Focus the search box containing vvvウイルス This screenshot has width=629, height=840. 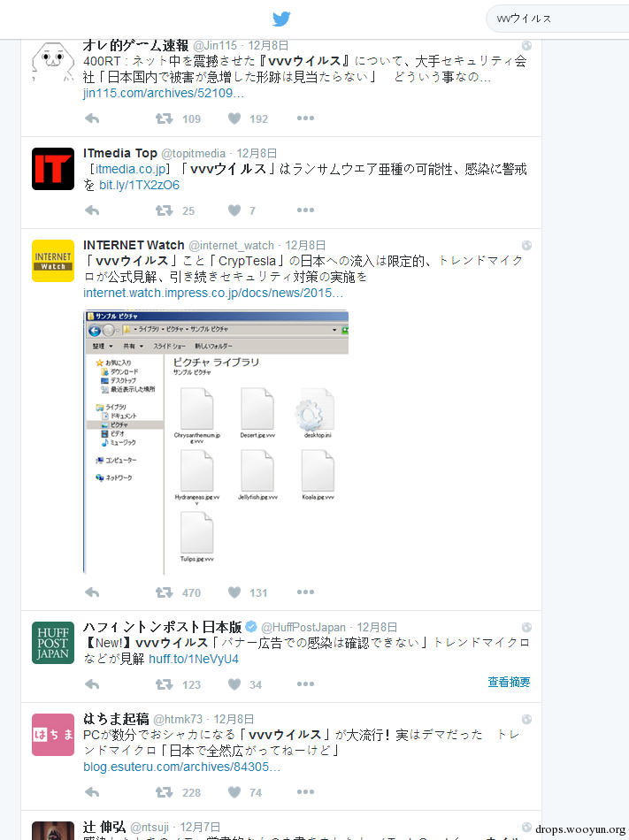[557, 19]
